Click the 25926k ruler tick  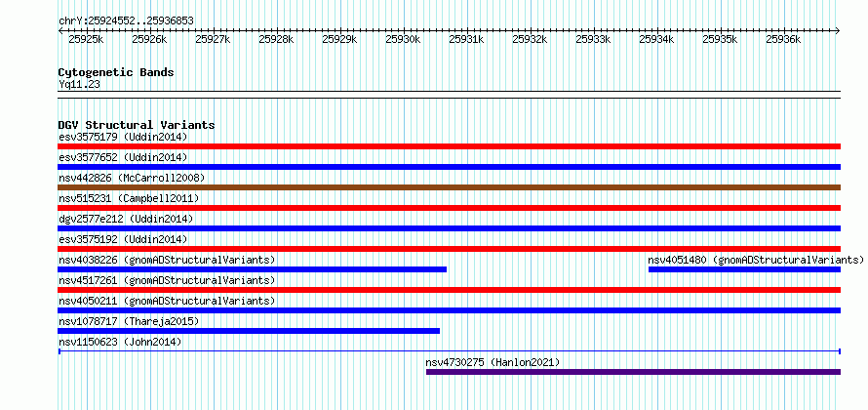pyautogui.click(x=149, y=39)
